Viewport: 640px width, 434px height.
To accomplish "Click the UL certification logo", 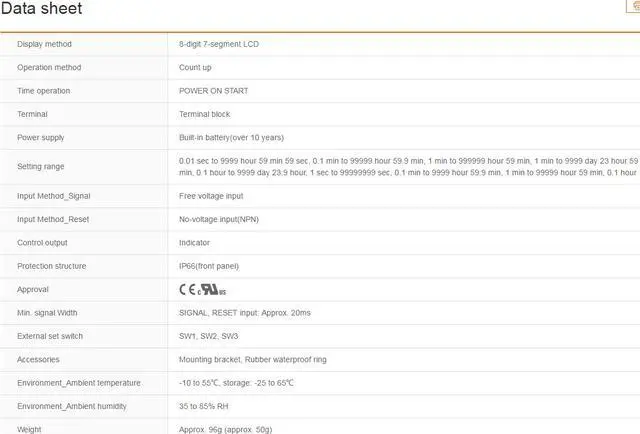I will [x=212, y=290].
